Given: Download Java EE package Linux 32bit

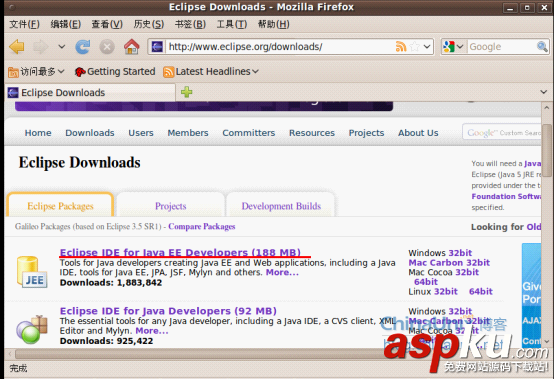Looking at the screenshot, I should pyautogui.click(x=446, y=292).
